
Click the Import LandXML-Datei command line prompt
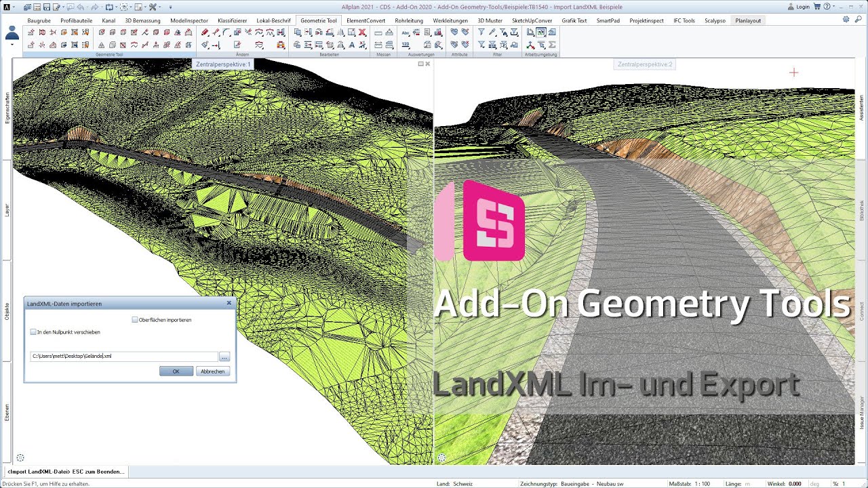pos(66,471)
